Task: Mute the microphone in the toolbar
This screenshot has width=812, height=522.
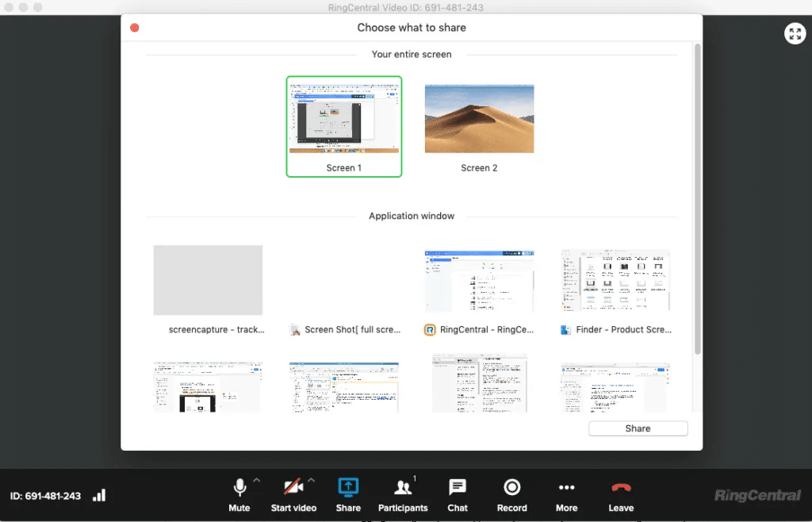Action: click(x=239, y=488)
